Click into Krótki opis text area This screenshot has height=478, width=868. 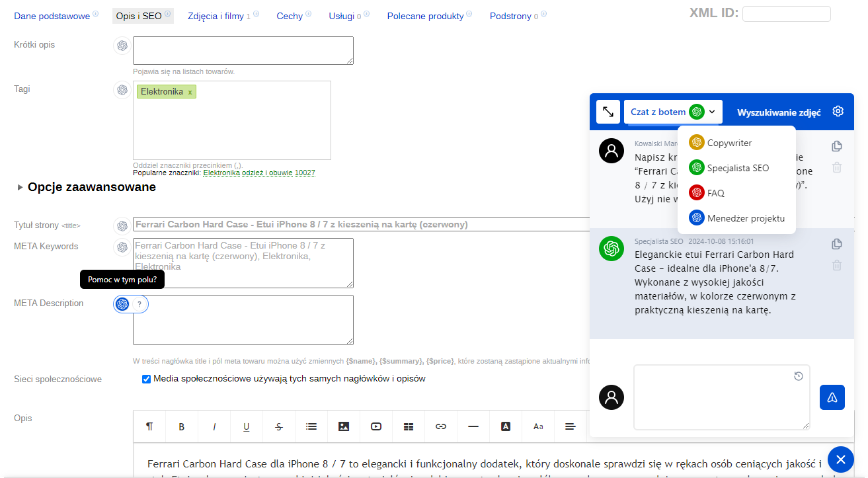point(243,50)
